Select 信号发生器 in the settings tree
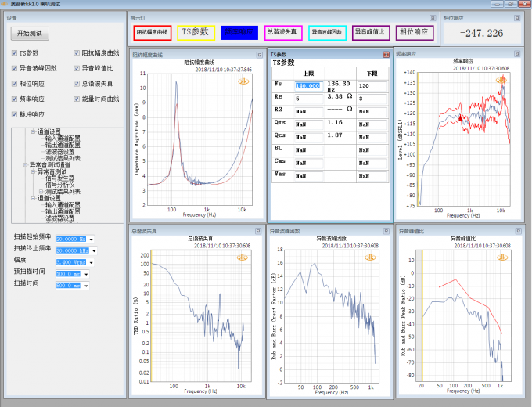Viewport: 532px width, 407px height. click(x=62, y=178)
